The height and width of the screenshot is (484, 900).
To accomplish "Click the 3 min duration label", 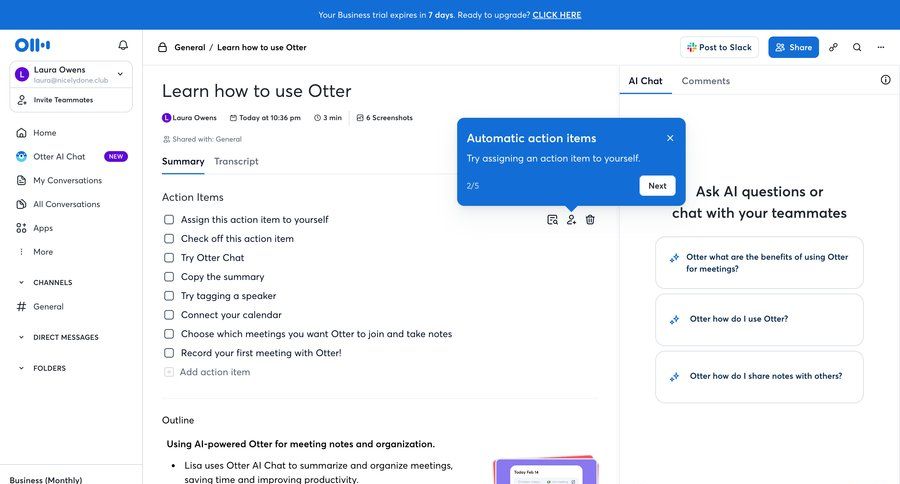I will pyautogui.click(x=332, y=118).
